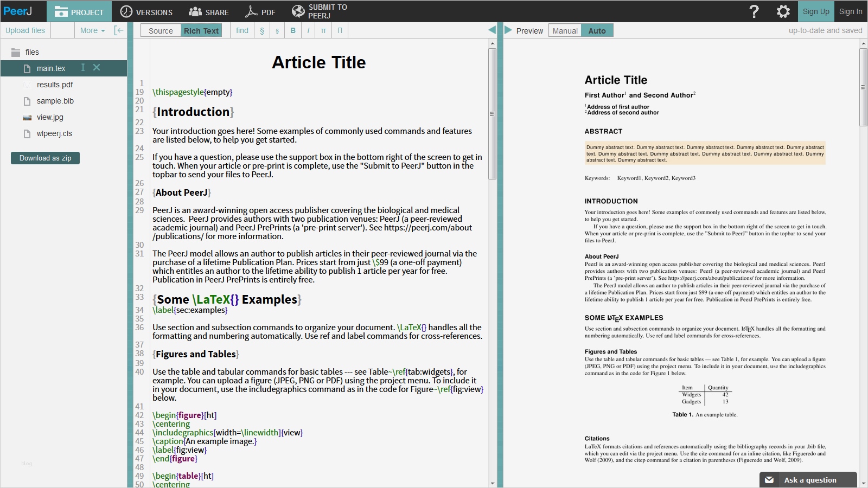The width and height of the screenshot is (868, 488).
Task: Click the Introduction heading in the editor
Action: [194, 112]
